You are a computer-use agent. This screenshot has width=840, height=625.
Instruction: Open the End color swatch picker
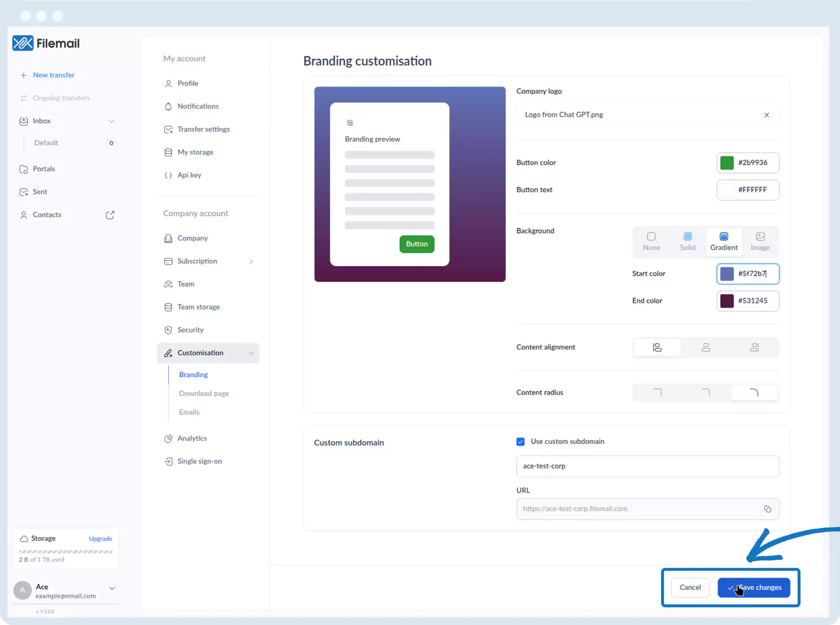coord(727,301)
